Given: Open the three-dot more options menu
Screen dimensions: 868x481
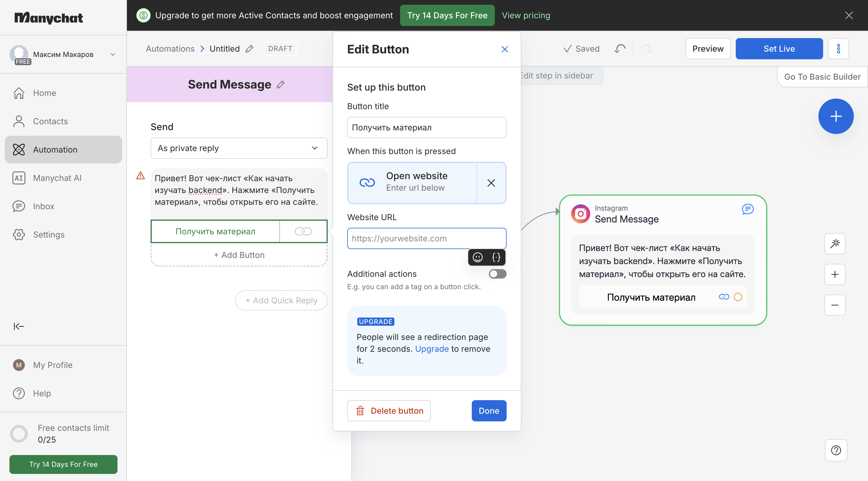Looking at the screenshot, I should coord(838,48).
